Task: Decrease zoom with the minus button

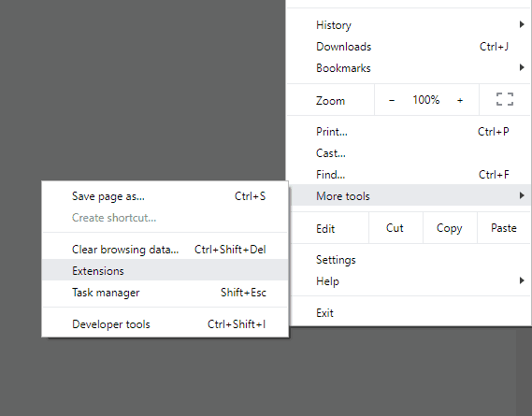Action: coord(392,100)
